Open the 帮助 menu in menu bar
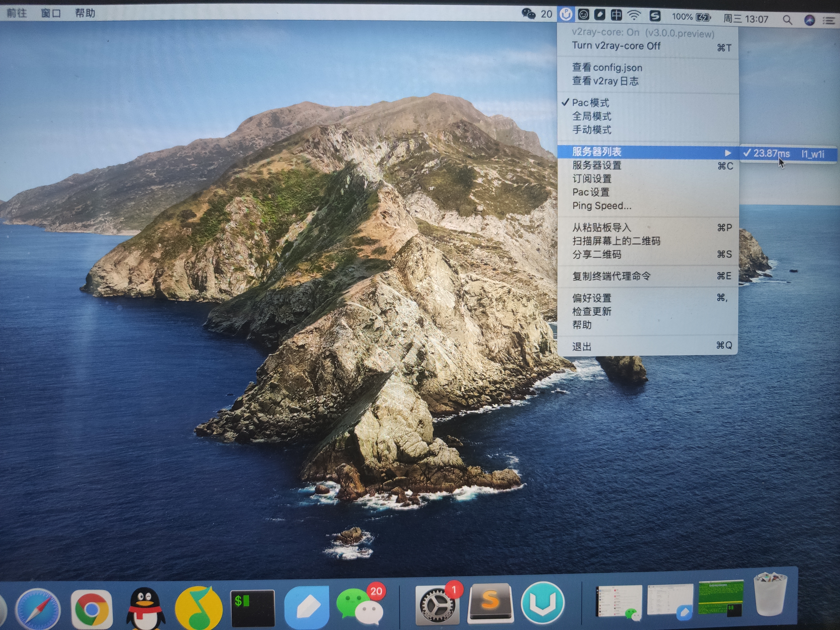The width and height of the screenshot is (840, 630). [x=85, y=13]
